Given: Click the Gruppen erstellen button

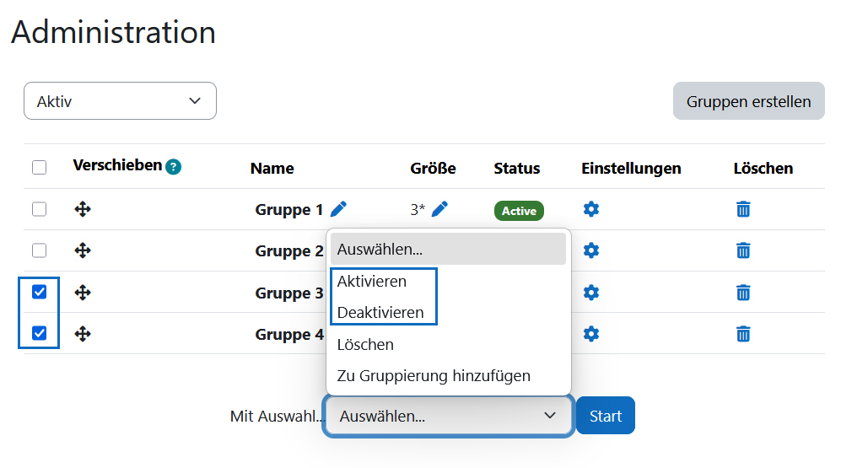Looking at the screenshot, I should pyautogui.click(x=749, y=101).
